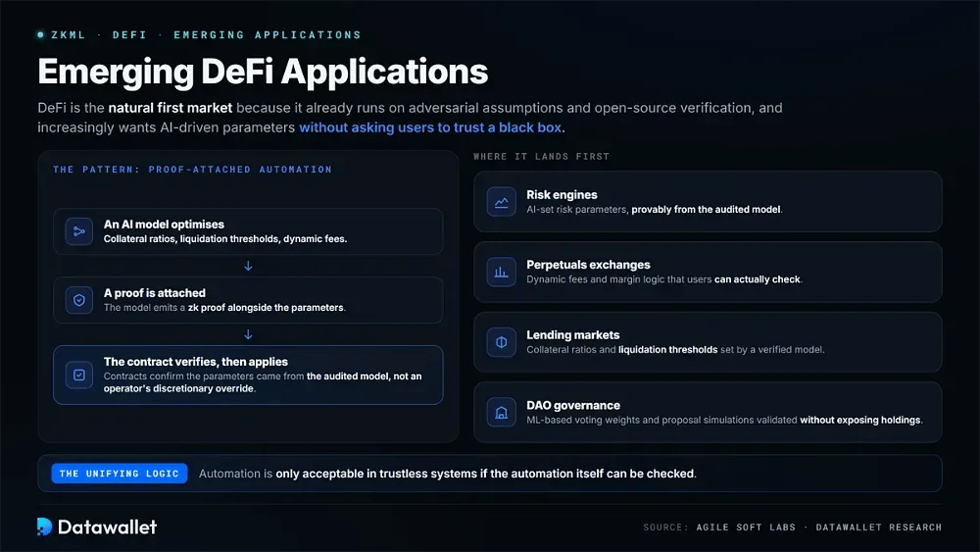Click the DAO governance building icon
The width and height of the screenshot is (980, 552).
pos(501,412)
